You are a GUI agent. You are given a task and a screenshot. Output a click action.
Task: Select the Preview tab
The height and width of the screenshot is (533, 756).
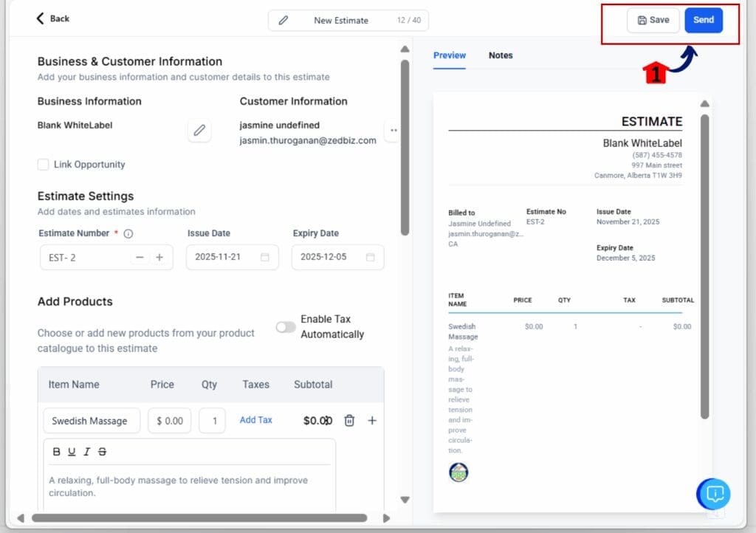[x=450, y=55]
